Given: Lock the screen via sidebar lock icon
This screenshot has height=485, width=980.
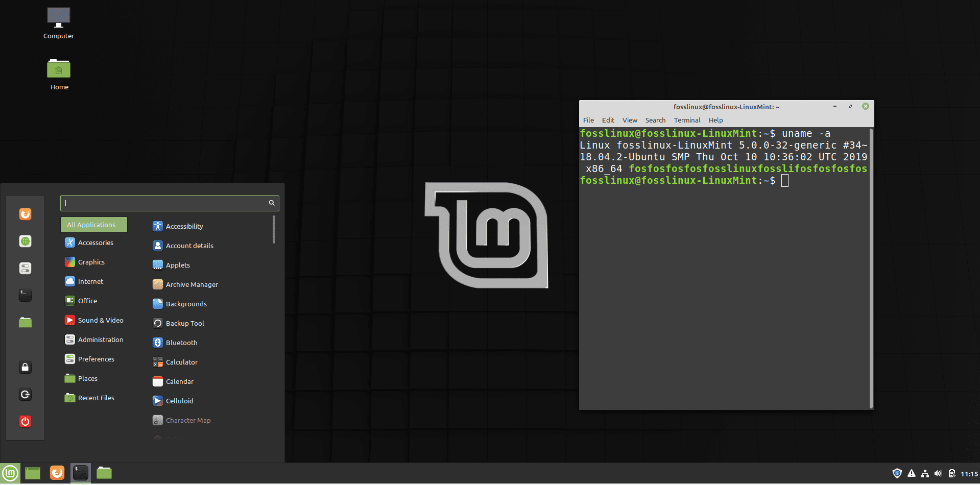Looking at the screenshot, I should coord(25,367).
